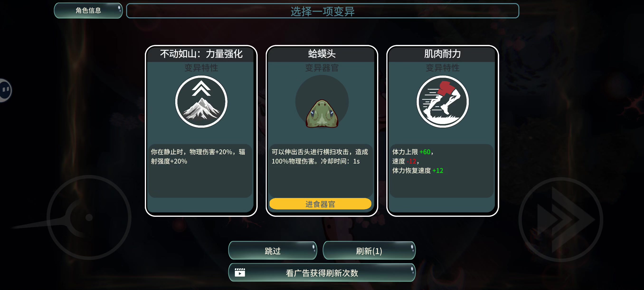
Task: Click the video ad clapperboard icon
Action: pyautogui.click(x=240, y=272)
